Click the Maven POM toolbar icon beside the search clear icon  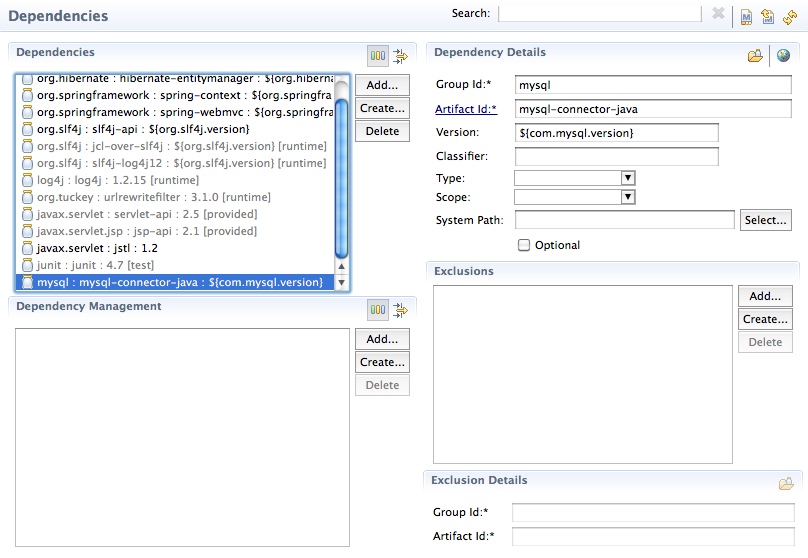click(746, 16)
